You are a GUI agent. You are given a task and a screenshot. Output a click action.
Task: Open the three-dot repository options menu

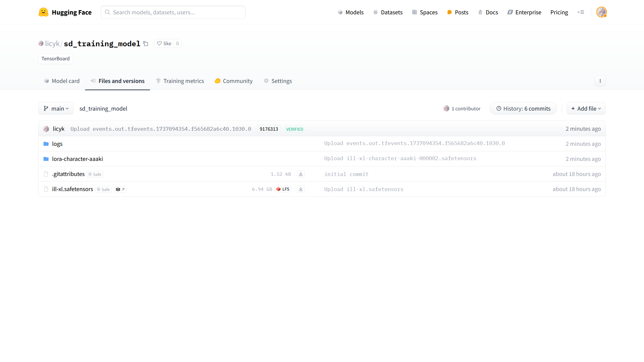[600, 81]
